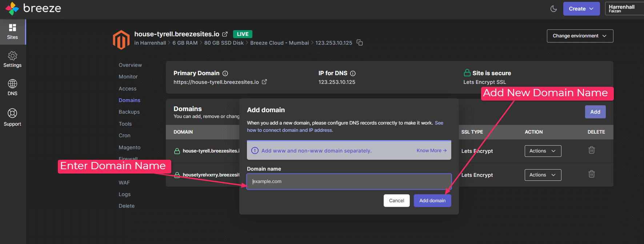Open Support lifebuoy in the sidebar
The height and width of the screenshot is (244, 644).
pyautogui.click(x=13, y=118)
